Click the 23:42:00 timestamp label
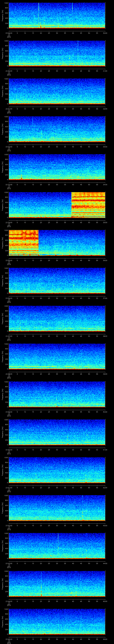 point(9,525)
